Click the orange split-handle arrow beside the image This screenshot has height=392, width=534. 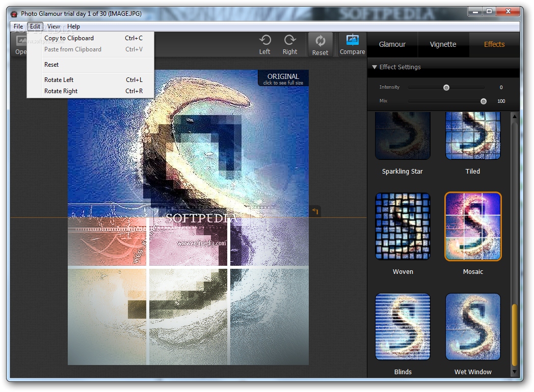click(x=315, y=211)
